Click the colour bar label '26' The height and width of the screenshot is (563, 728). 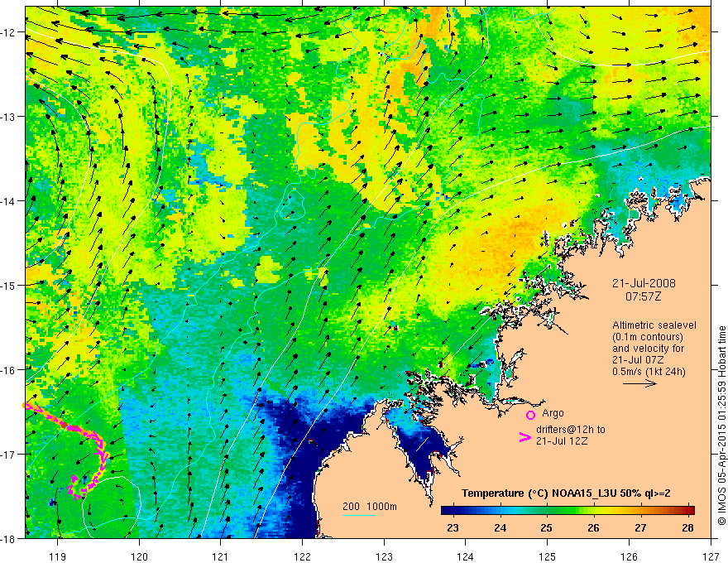coord(593,527)
